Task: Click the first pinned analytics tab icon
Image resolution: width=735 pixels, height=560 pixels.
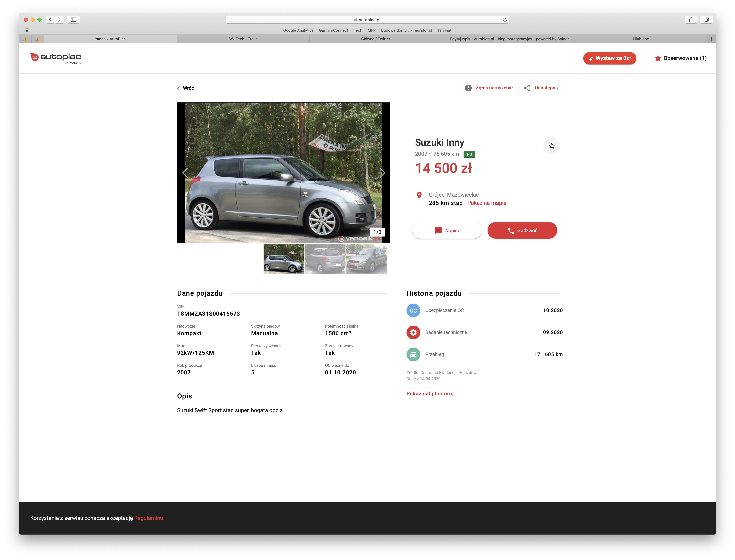Action: [25, 39]
